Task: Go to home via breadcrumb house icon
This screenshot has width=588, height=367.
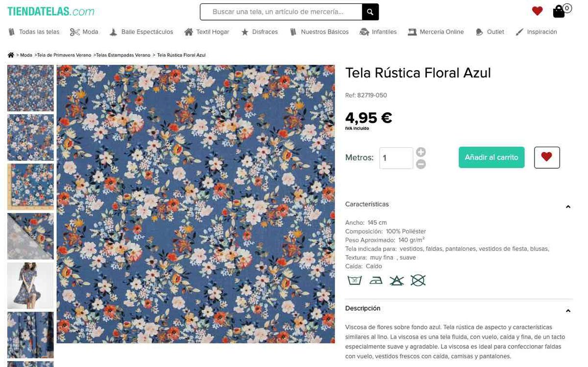Action: pos(11,55)
